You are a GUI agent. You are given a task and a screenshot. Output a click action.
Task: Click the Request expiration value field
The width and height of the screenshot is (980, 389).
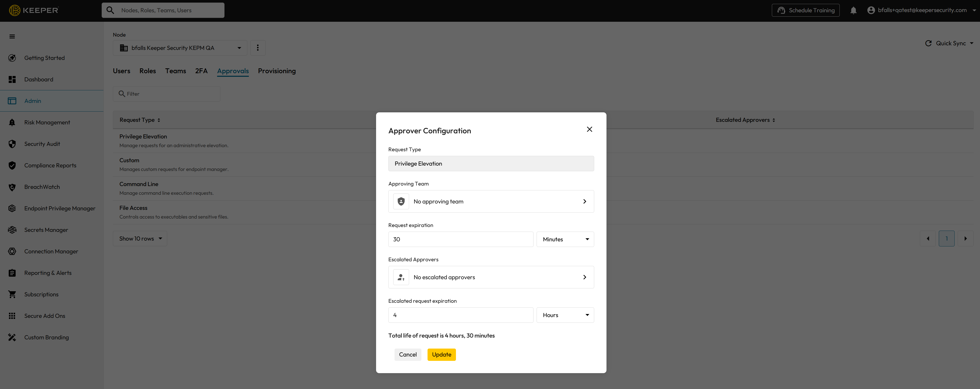click(x=460, y=239)
